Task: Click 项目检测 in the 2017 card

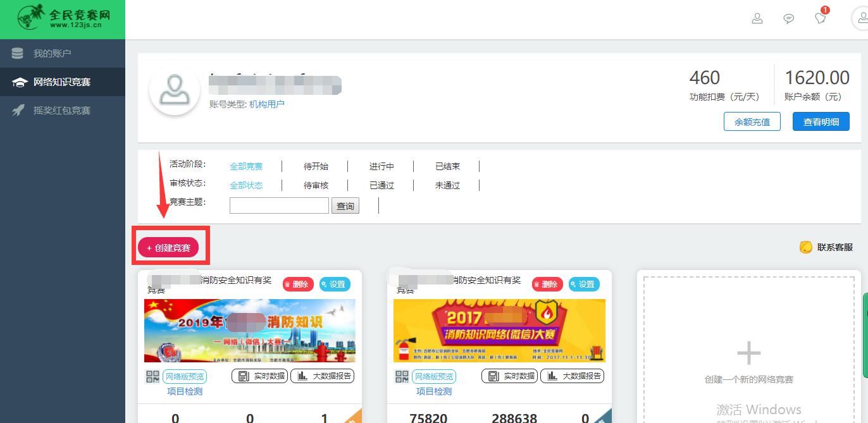Action: coord(434,391)
